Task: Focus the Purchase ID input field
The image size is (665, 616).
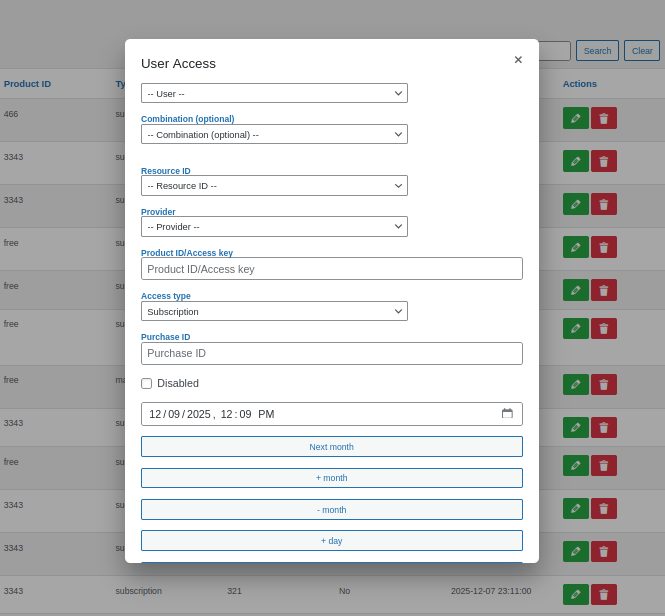Action: pyautogui.click(x=331, y=354)
